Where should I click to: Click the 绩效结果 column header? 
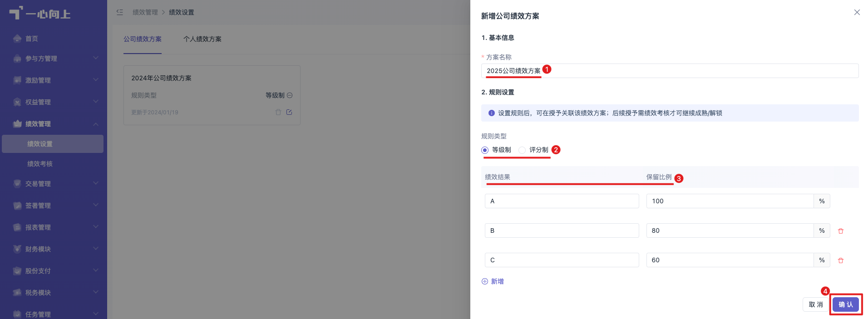click(498, 177)
